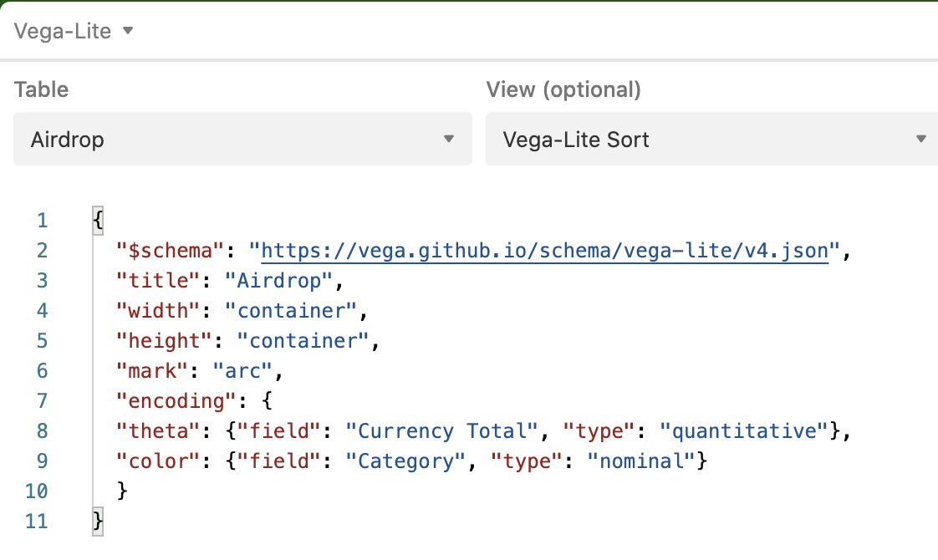This screenshot has width=938, height=560.
Task: Click line number 11 in gutter
Action: pos(38,522)
